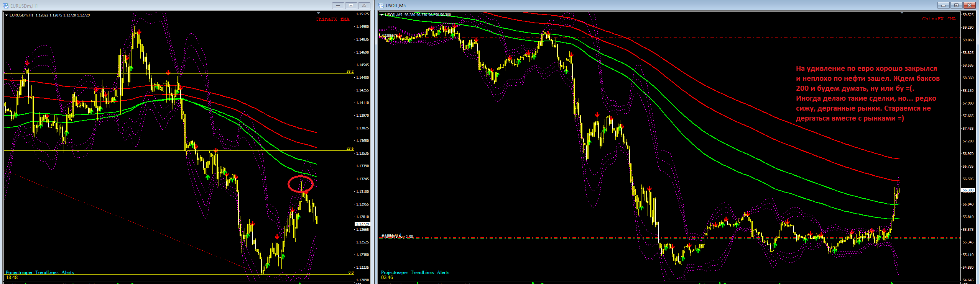
Task: Open the one-click trading triangle on EURUSDm chart
Action: coord(7,15)
